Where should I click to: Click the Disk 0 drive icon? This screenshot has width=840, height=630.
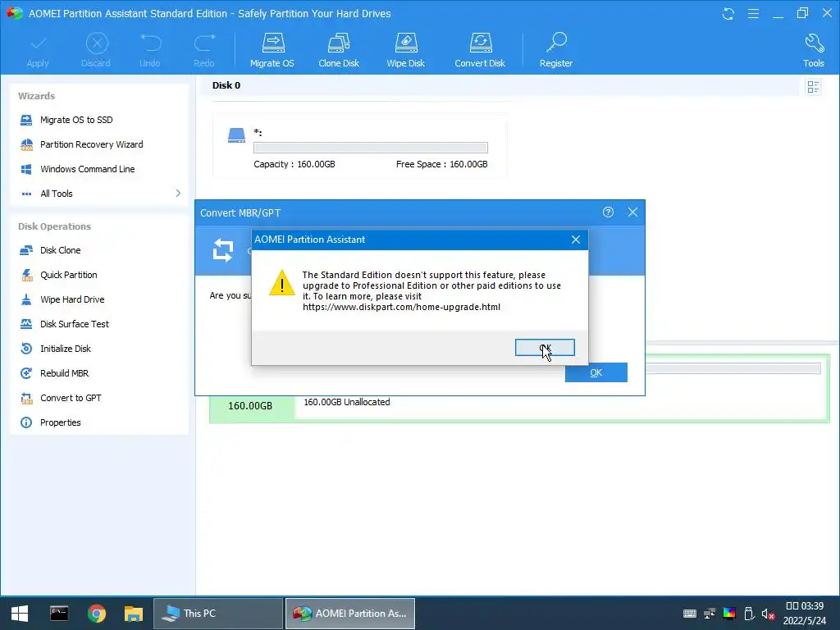pos(236,135)
